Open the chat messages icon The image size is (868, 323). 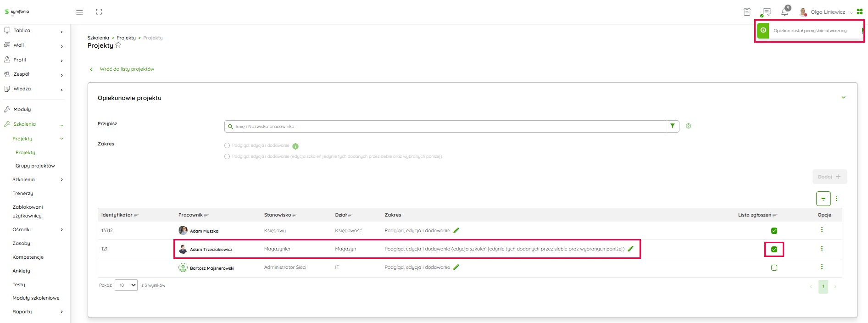pyautogui.click(x=766, y=12)
